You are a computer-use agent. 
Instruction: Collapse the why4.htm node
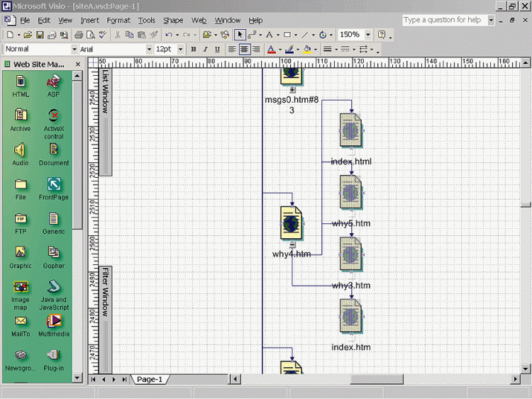292,245
